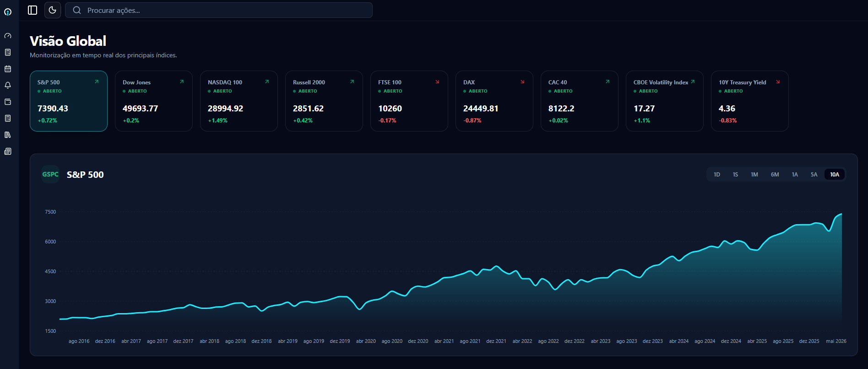Click the up-arrow icon on Russell 2000 card
The height and width of the screenshot is (369, 868).
352,82
